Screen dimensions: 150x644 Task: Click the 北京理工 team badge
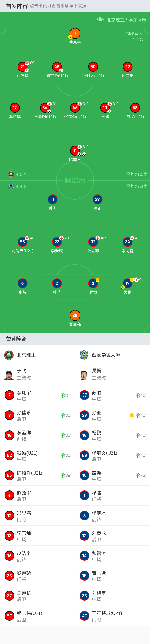coord(9,355)
